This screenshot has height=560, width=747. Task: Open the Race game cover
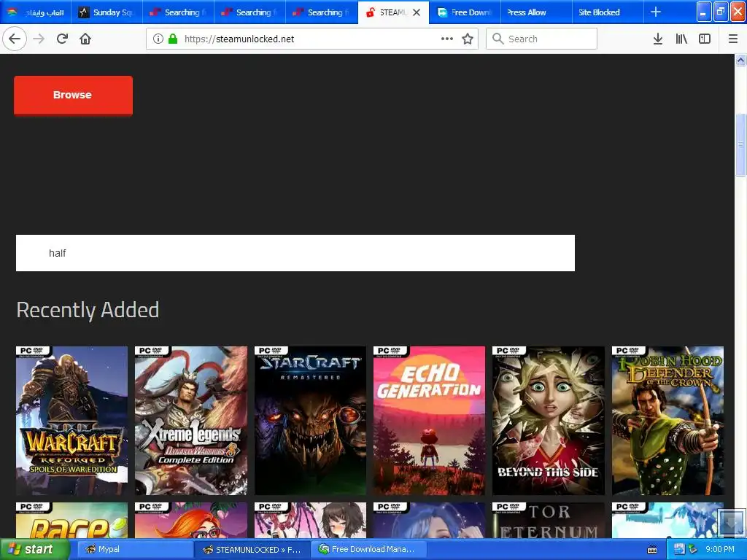(x=72, y=520)
